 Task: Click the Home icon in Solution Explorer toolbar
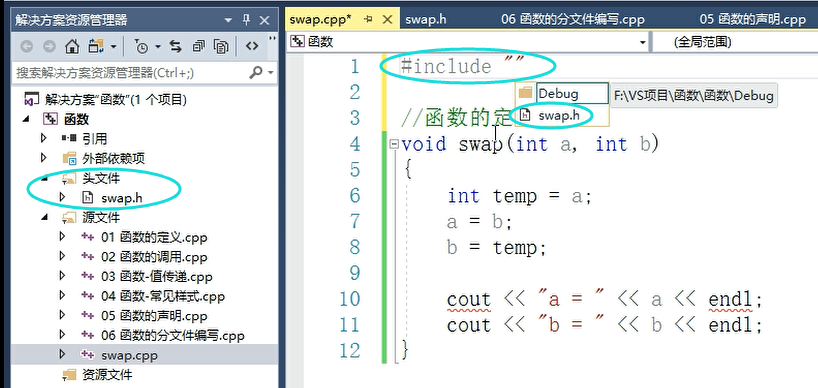point(71,47)
